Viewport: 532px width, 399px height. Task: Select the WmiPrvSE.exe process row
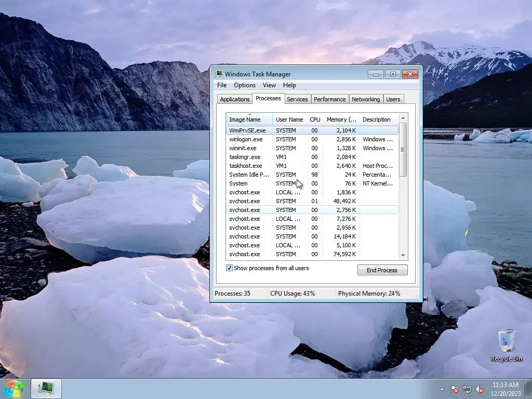click(312, 130)
